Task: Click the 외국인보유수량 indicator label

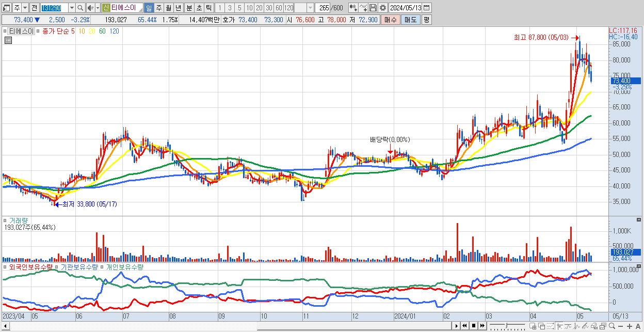Action: [31, 267]
